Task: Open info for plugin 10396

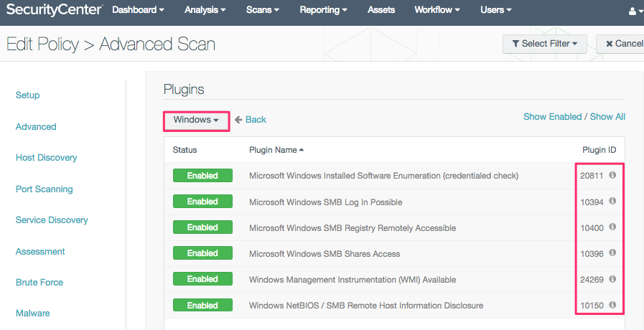Action: [x=612, y=253]
